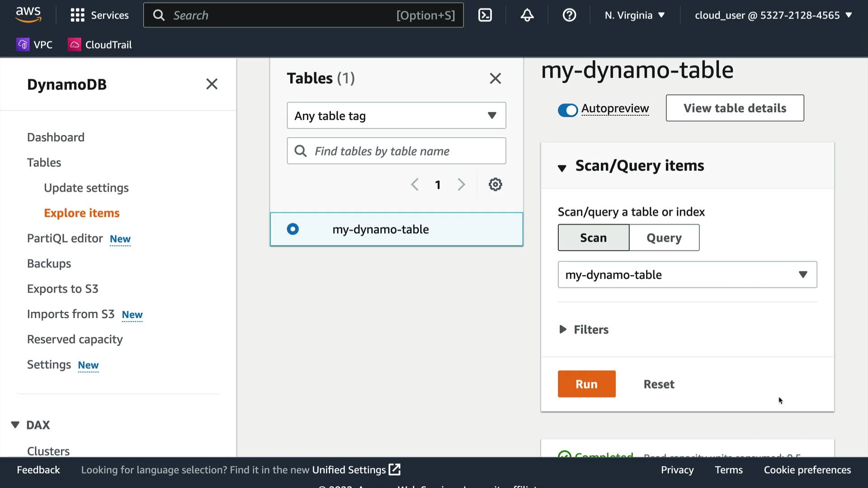Open the notifications bell

click(527, 15)
